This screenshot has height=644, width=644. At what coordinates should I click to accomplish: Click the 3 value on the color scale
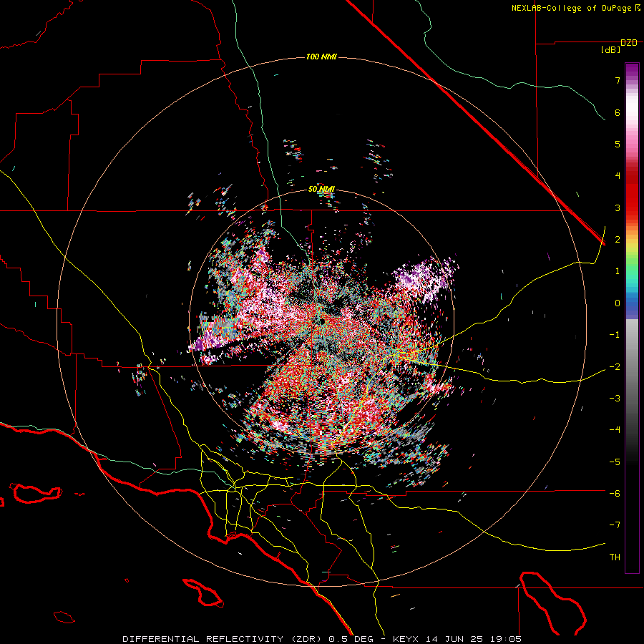coord(618,208)
